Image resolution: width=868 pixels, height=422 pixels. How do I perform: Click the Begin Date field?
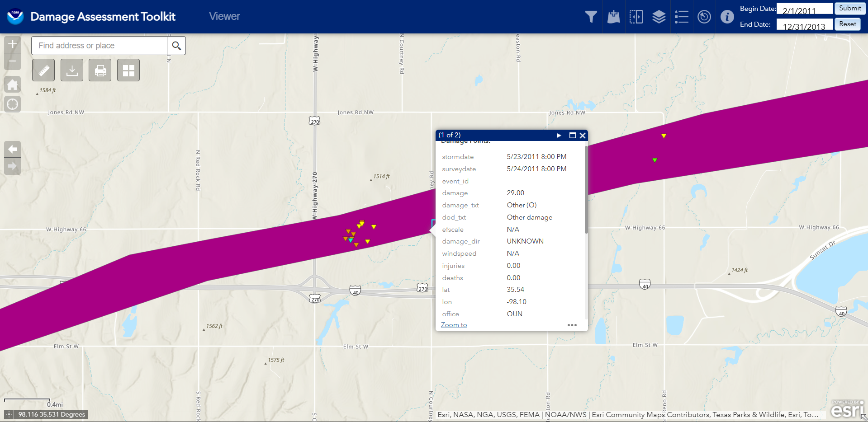click(x=804, y=10)
